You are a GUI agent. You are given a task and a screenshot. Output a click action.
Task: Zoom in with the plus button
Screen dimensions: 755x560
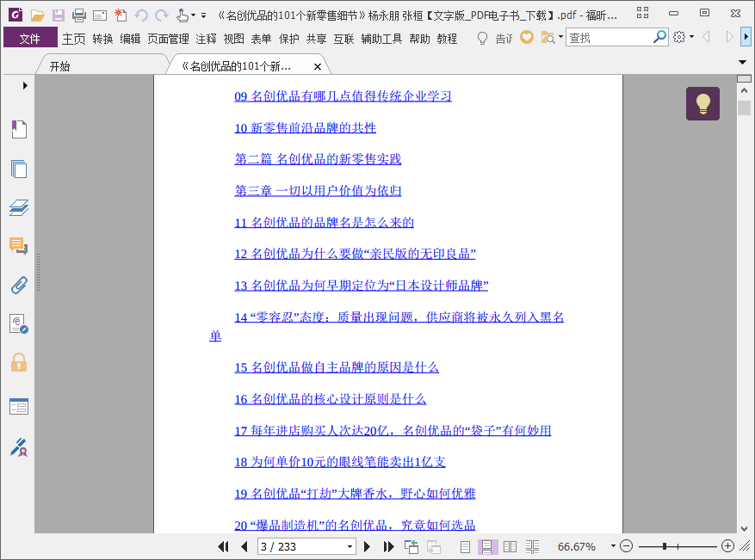pyautogui.click(x=727, y=546)
